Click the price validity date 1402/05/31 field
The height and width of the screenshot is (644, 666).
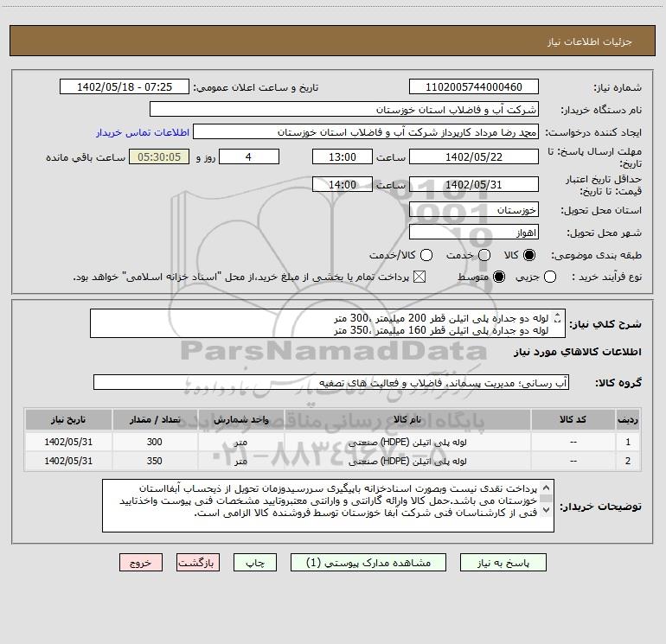coord(474,184)
